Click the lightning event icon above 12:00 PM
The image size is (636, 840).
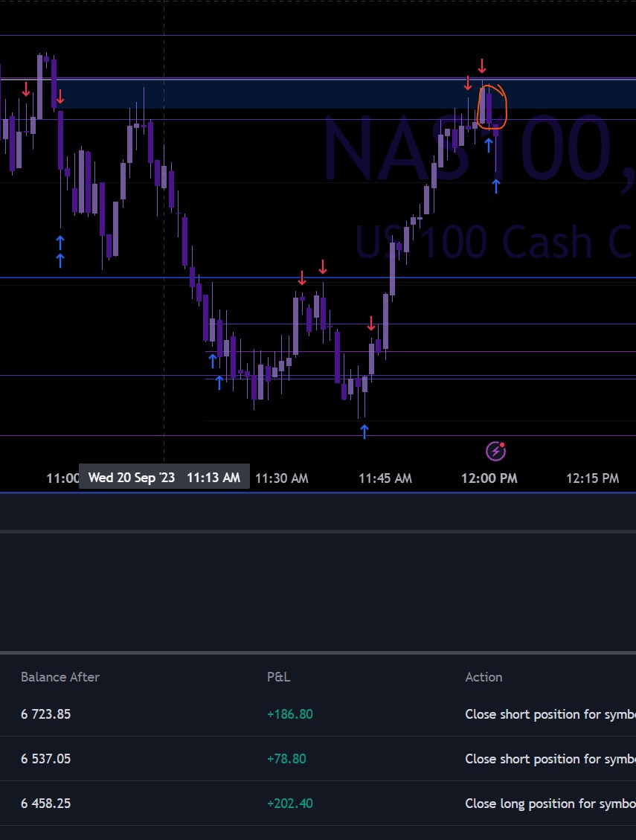coord(495,451)
